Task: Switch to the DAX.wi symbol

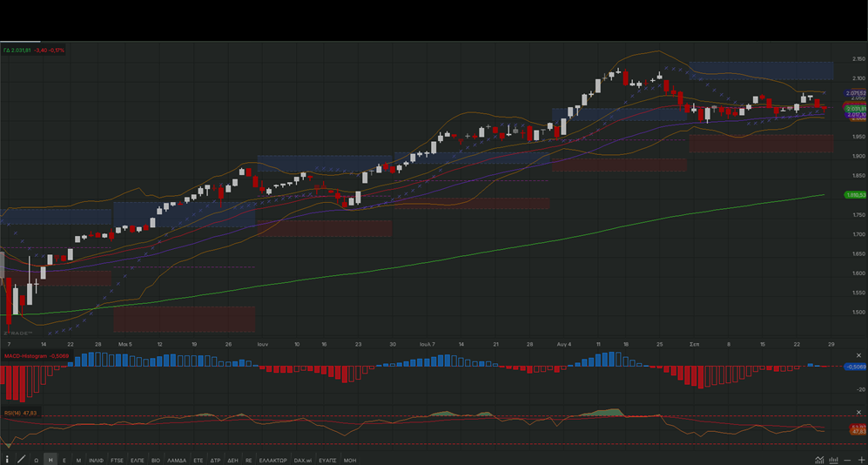Action: click(303, 460)
